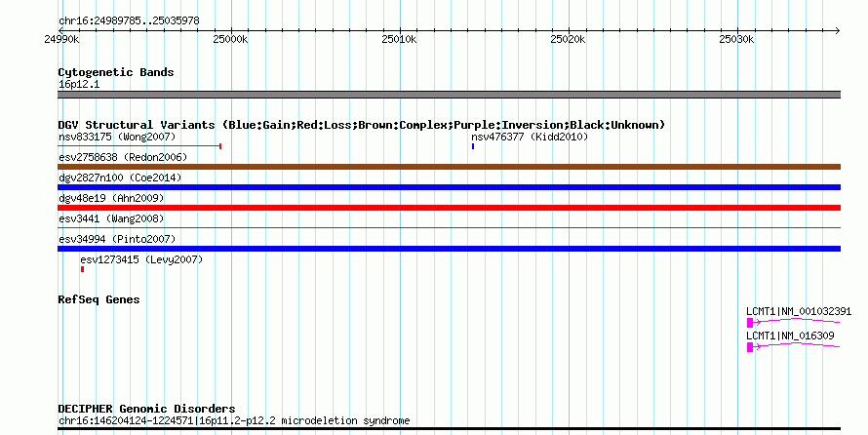Click the brown esv2758638 complex variant bar
Viewport: 868px width, 435px height.
pos(449,167)
